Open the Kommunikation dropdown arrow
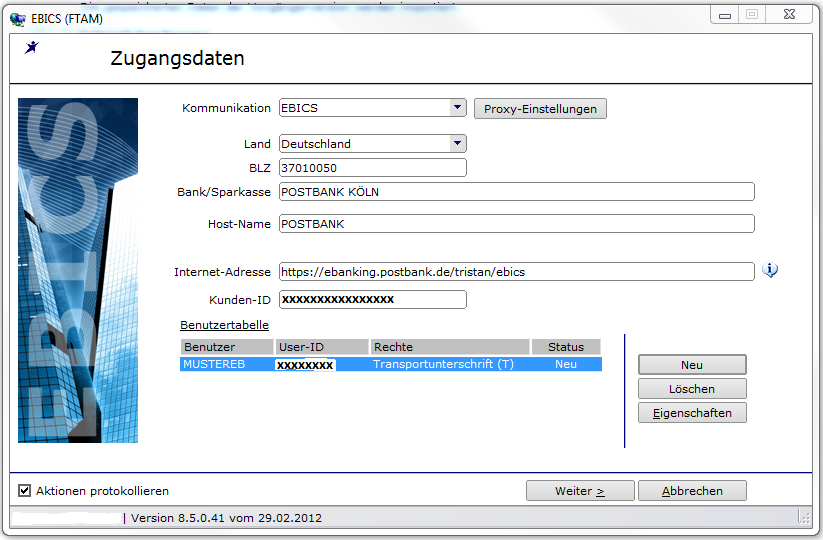The width and height of the screenshot is (823, 540). pos(458,108)
